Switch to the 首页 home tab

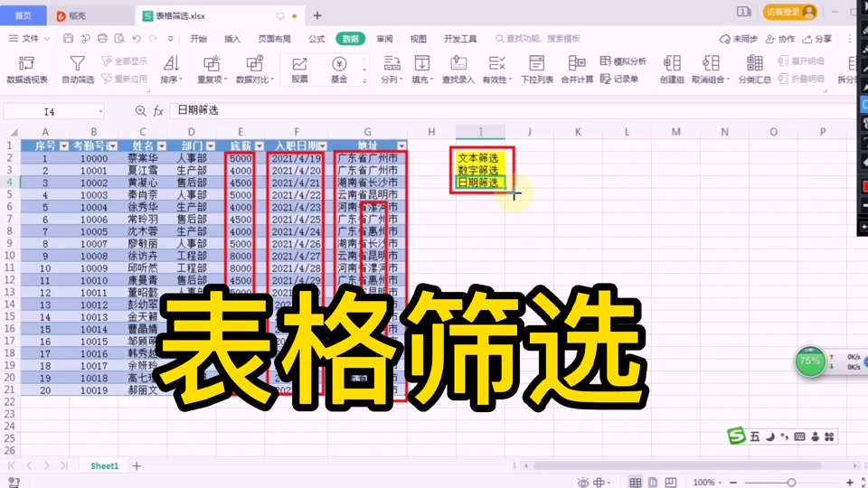[24, 15]
